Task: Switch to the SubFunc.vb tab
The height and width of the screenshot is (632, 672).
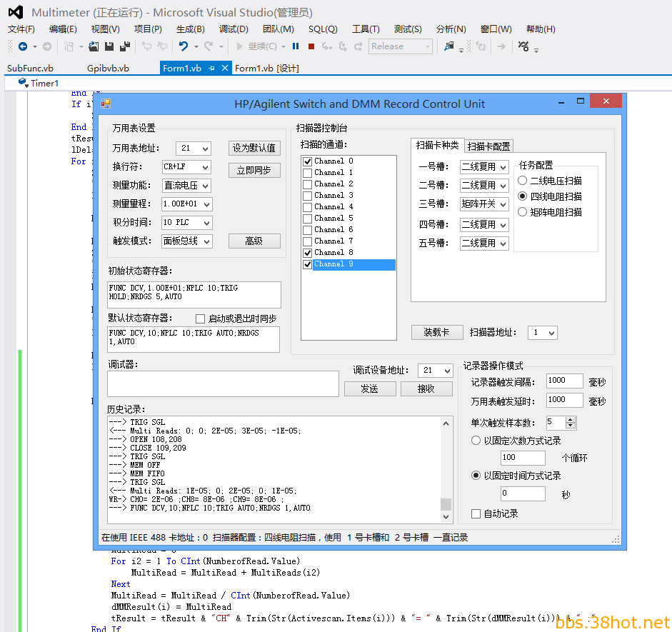Action: point(30,68)
